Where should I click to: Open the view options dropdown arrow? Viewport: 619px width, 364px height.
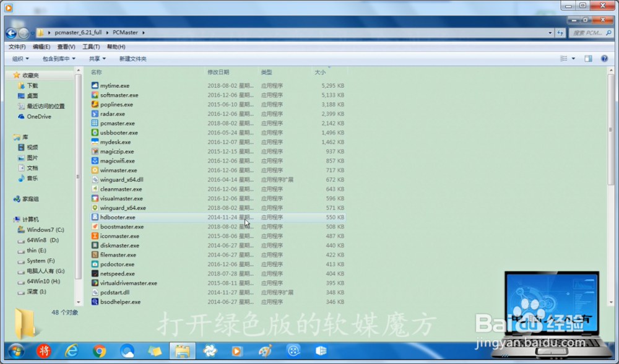coord(573,58)
